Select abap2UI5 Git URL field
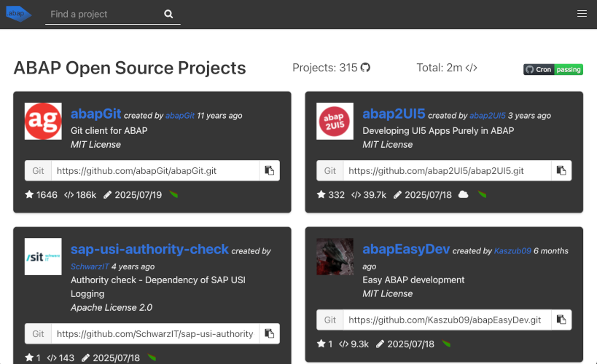The height and width of the screenshot is (364, 597). tap(447, 170)
